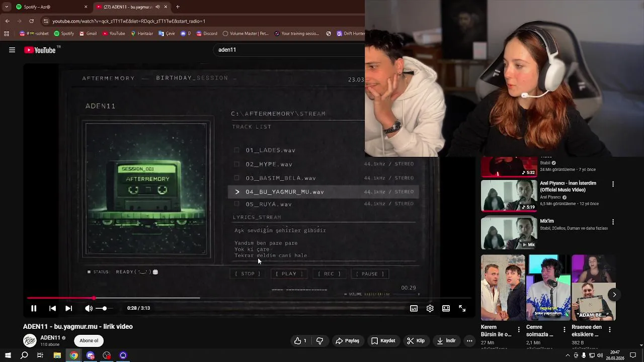Open options for Rraenee short
The height and width of the screenshot is (362, 644).
tap(609, 330)
